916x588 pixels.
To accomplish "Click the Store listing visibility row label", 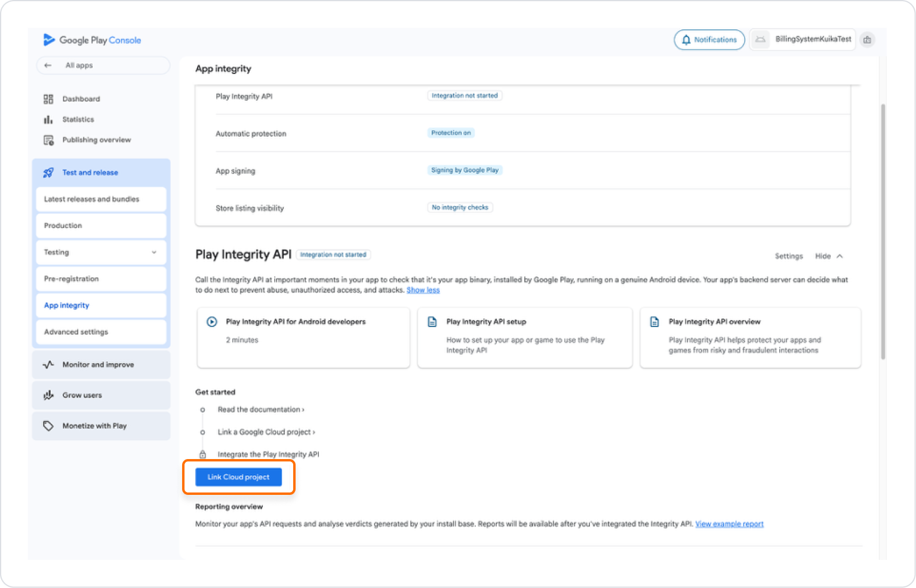I will coord(250,208).
